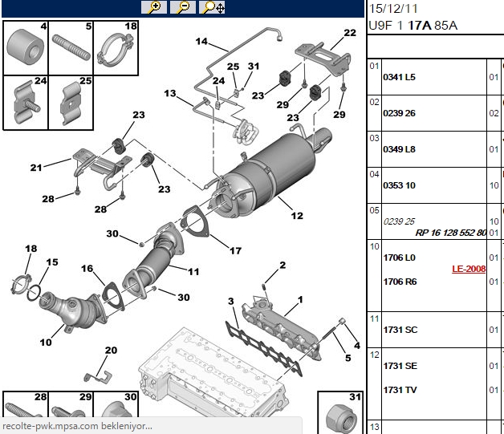Click part number 0349 L8
This screenshot has width=504, height=434.
(x=399, y=149)
